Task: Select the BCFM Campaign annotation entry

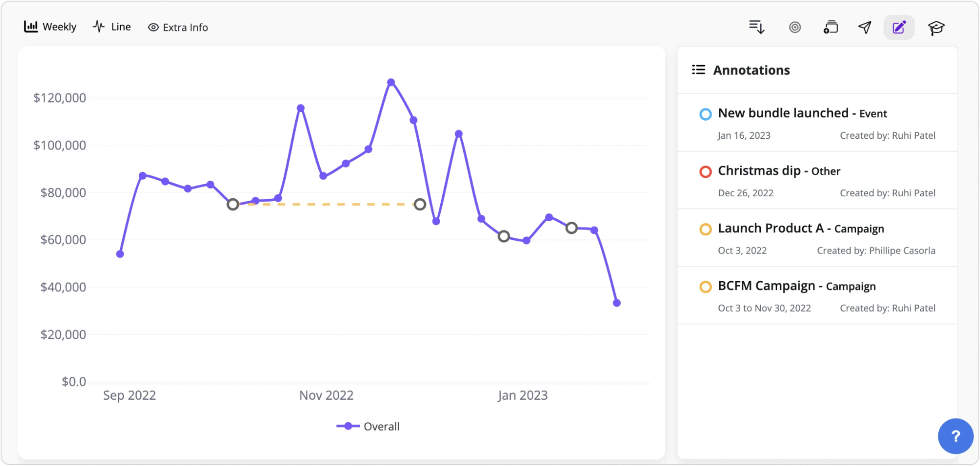Action: pyautogui.click(x=797, y=286)
